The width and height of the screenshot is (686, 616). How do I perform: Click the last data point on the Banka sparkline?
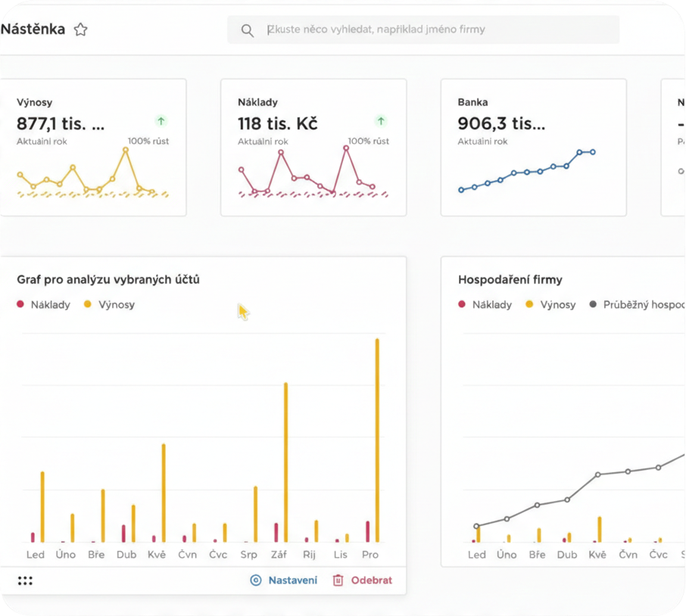[593, 152]
